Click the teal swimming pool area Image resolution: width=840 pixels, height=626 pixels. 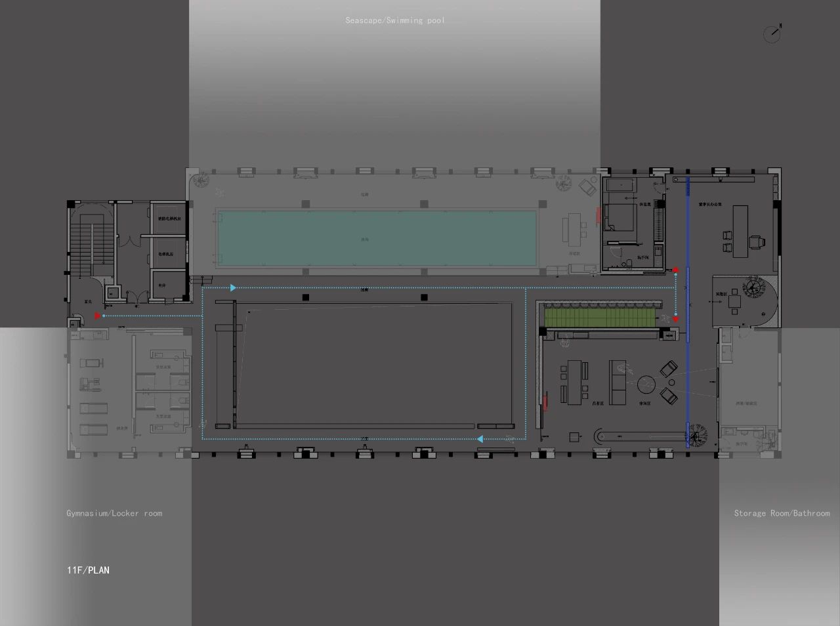click(x=376, y=239)
